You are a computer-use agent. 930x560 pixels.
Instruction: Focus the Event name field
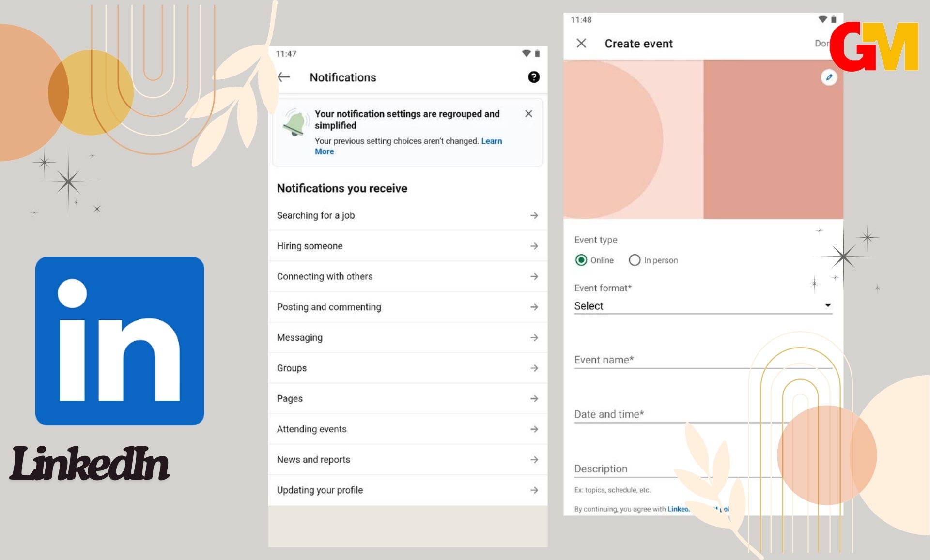click(x=703, y=360)
